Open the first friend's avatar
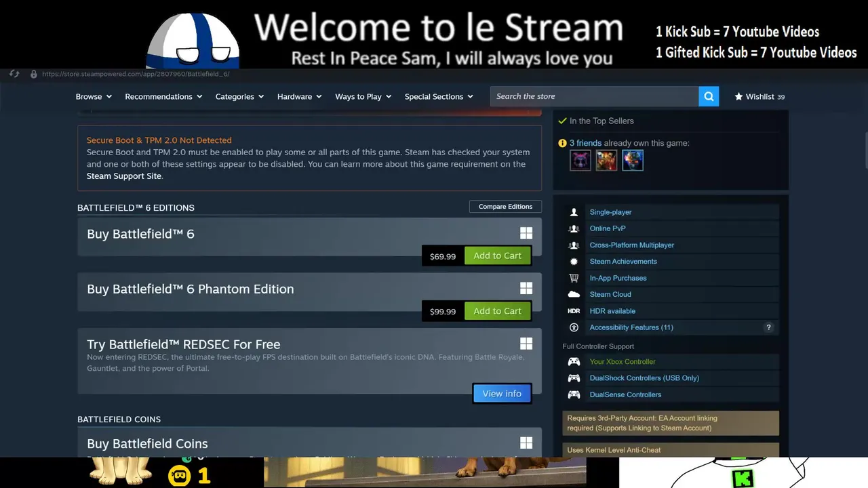Screen dimensions: 868x488 [580, 161]
